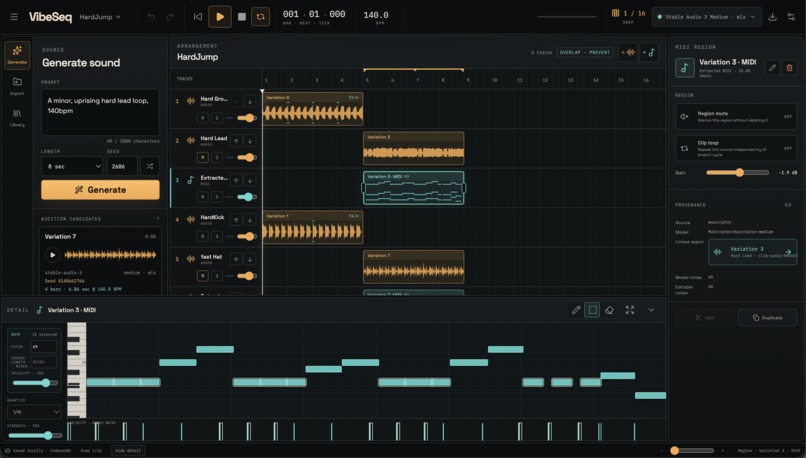The height and width of the screenshot is (458, 806).
Task: Rename the region with the pencil icon
Action: (x=772, y=68)
